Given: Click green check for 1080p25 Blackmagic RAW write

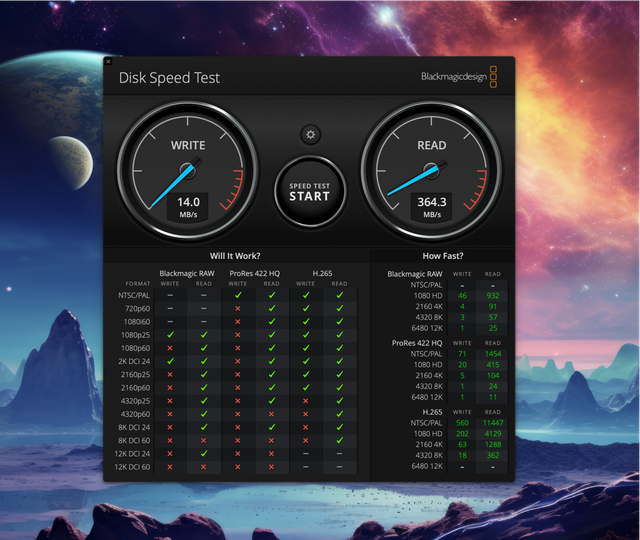Looking at the screenshot, I should (170, 335).
